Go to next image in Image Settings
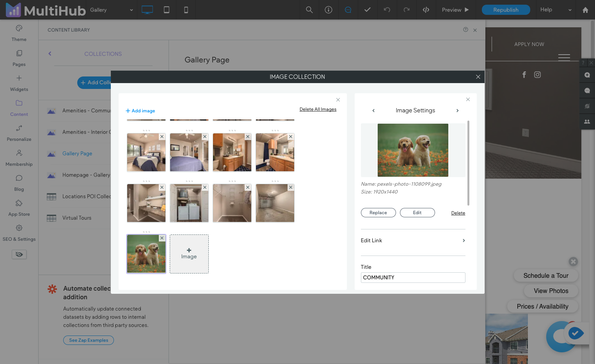 click(x=458, y=110)
